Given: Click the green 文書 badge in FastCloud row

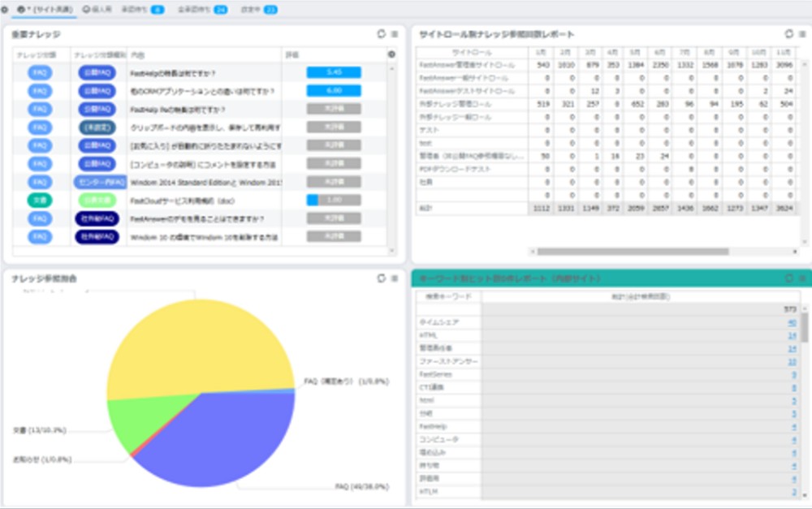Looking at the screenshot, I should pos(40,200).
